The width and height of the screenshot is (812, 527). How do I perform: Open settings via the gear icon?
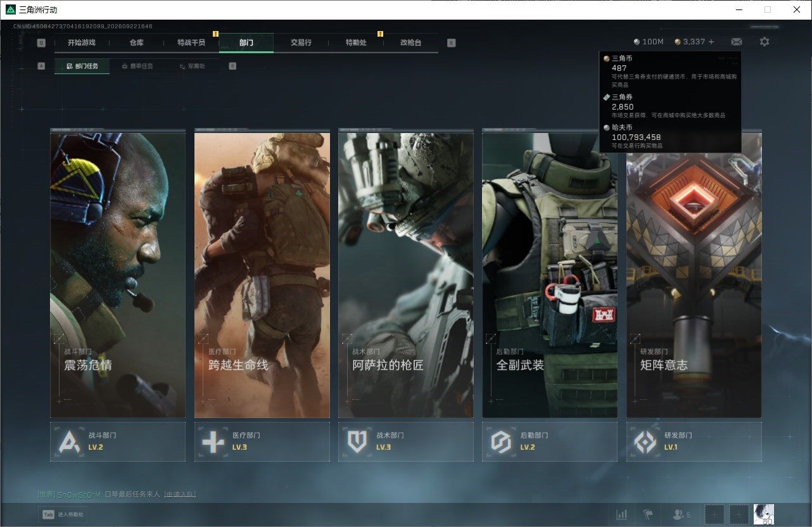tap(764, 42)
